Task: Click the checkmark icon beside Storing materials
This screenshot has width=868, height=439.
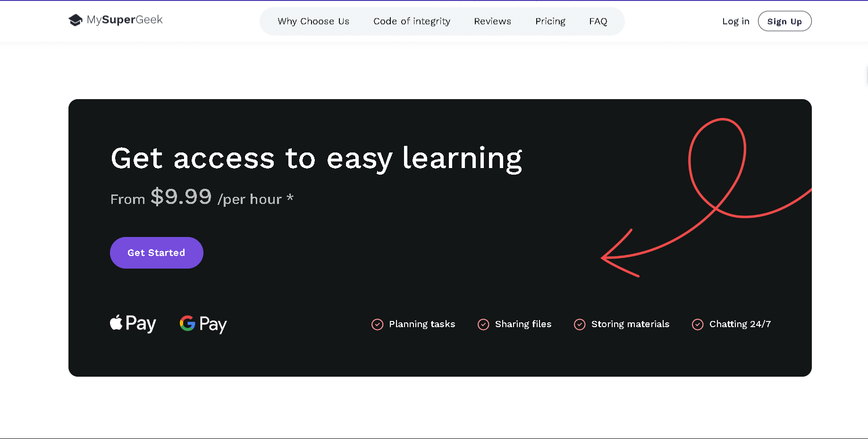Action: (x=580, y=324)
